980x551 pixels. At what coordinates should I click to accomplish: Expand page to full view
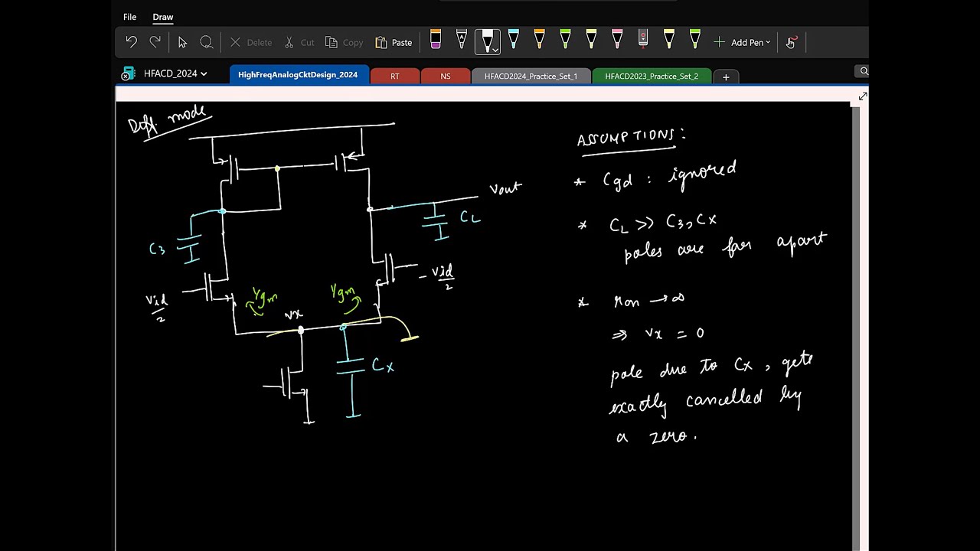[863, 96]
